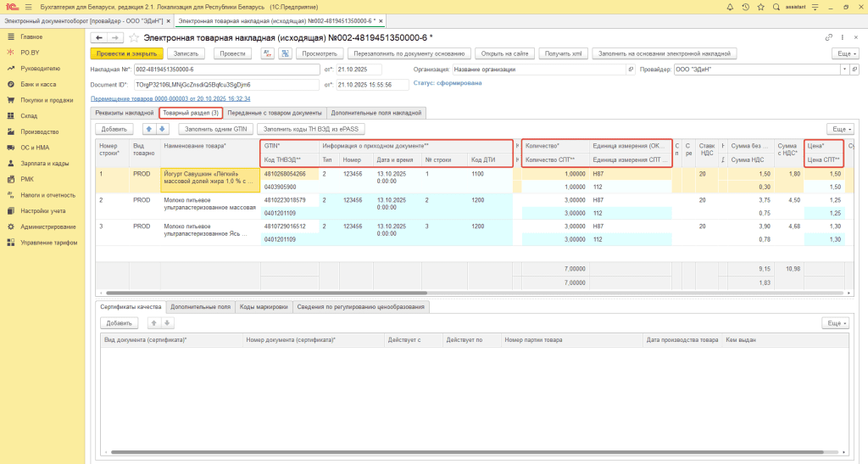Add document to favorites via star icon
This screenshot has width=868, height=464.
pos(133,38)
